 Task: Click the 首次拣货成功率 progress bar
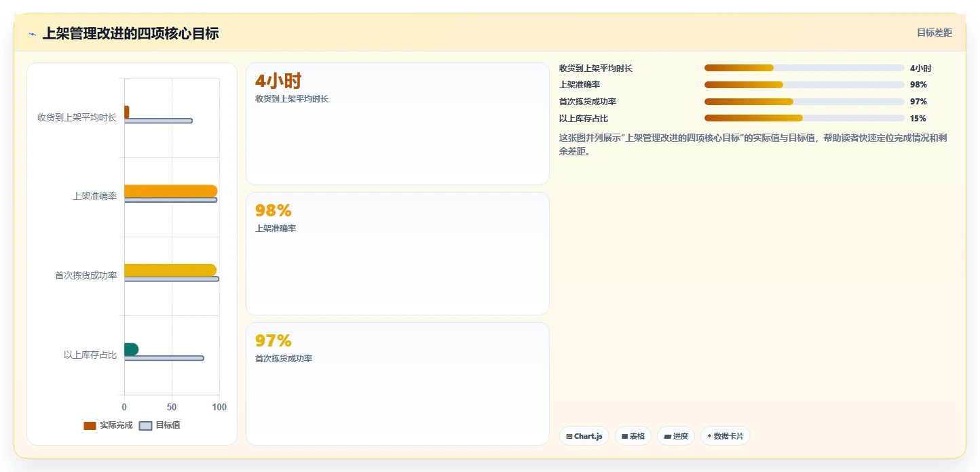[x=804, y=102]
